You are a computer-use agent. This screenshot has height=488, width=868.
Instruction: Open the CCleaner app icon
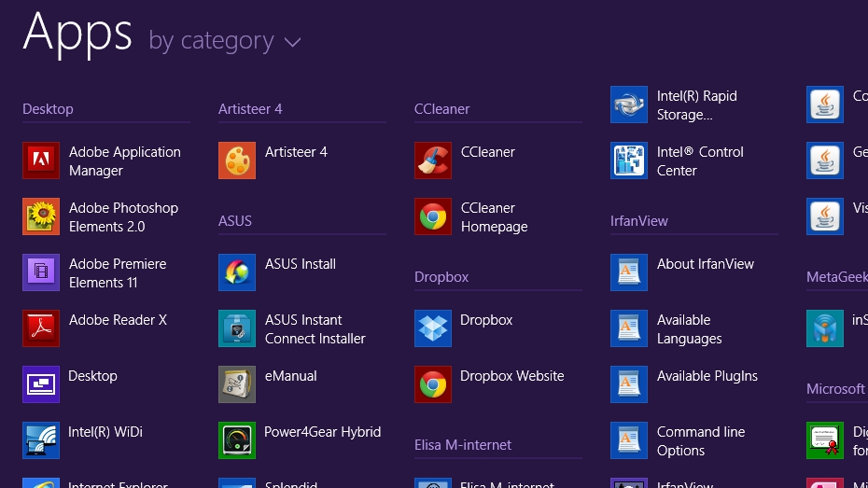click(x=433, y=160)
